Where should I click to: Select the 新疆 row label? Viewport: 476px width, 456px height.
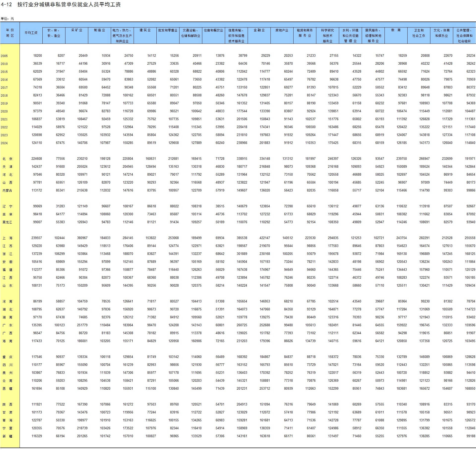tap(7, 436)
